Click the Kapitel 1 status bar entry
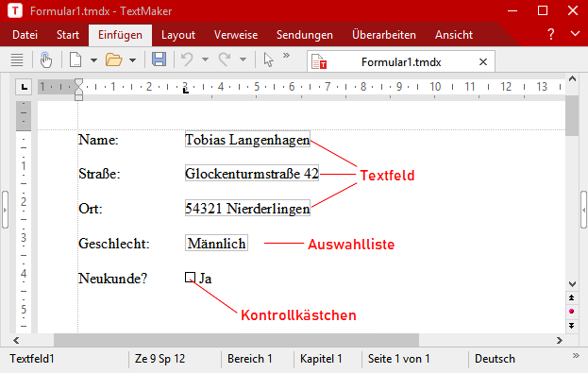The width and height of the screenshot is (588, 373). (321, 359)
